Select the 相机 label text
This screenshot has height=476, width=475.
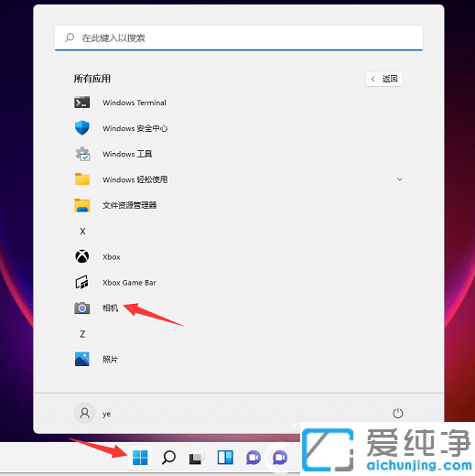[110, 308]
